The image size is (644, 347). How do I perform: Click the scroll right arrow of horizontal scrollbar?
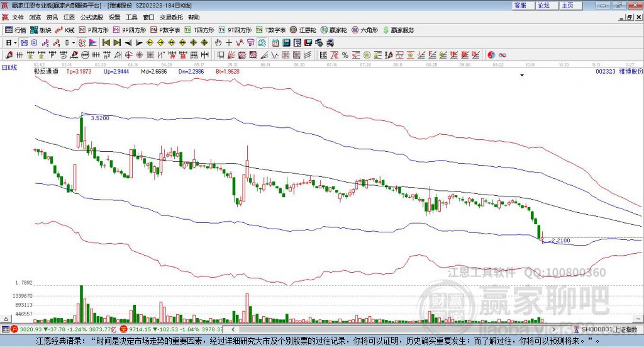pos(553,329)
